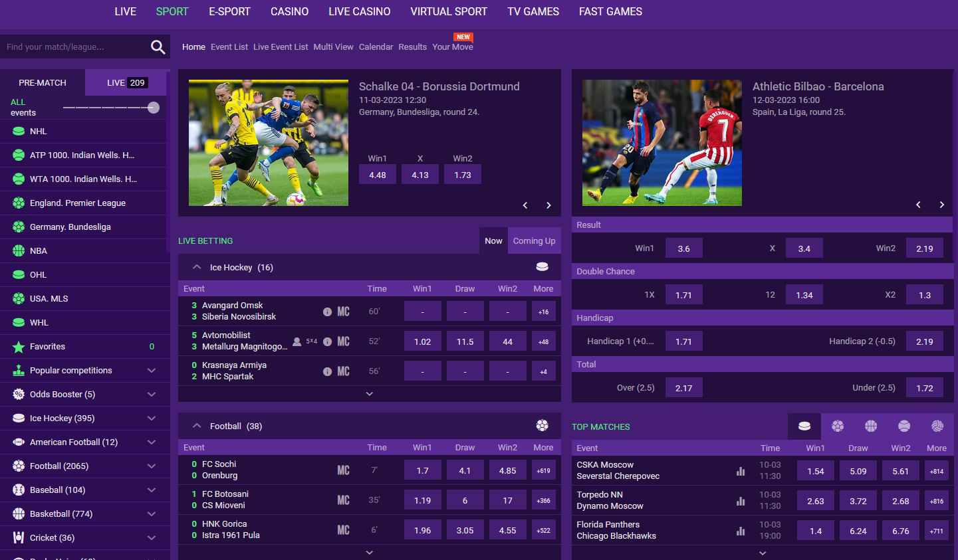Show statistics chart for Florida Panthers match
The width and height of the screenshot is (958, 560).
[741, 531]
